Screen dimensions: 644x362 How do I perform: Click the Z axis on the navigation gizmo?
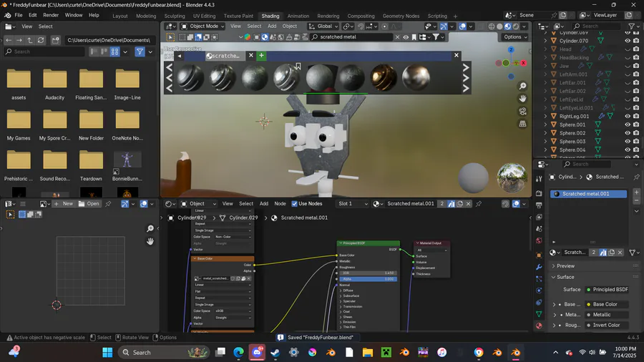click(511, 49)
